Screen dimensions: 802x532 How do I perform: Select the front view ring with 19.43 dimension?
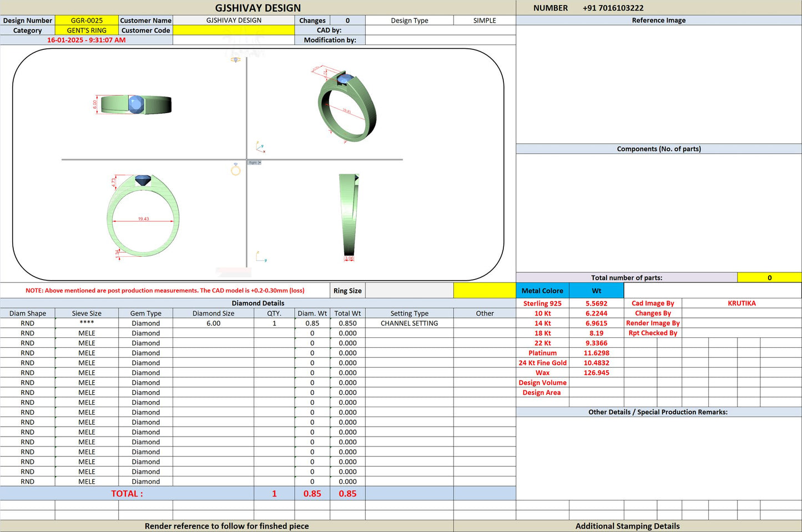point(143,216)
